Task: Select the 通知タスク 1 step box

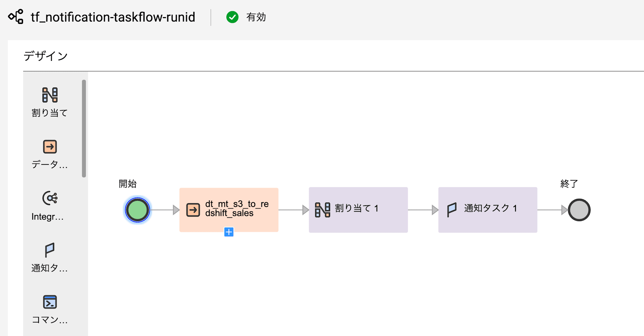Action: [488, 210]
